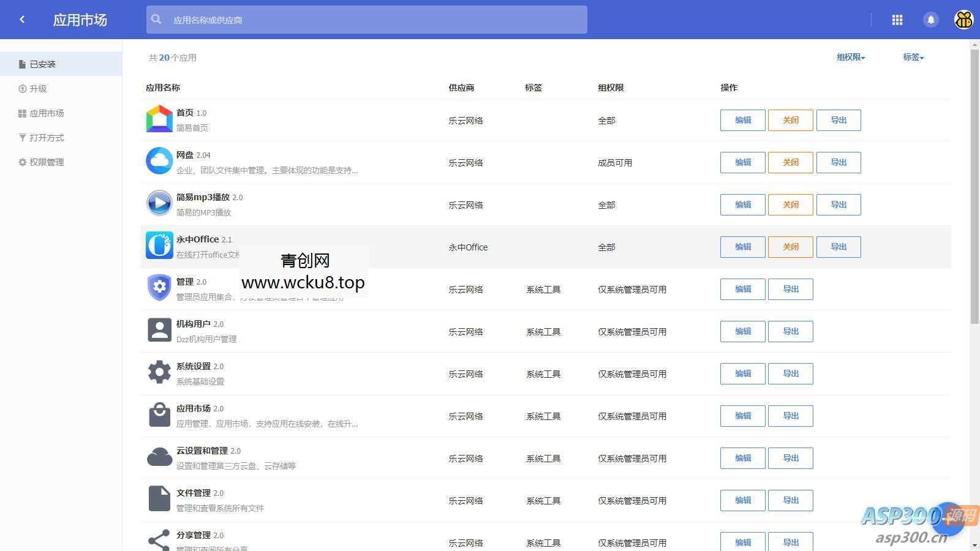Open the app grid icon in top bar
Viewport: 980px width, 551px height.
(897, 19)
